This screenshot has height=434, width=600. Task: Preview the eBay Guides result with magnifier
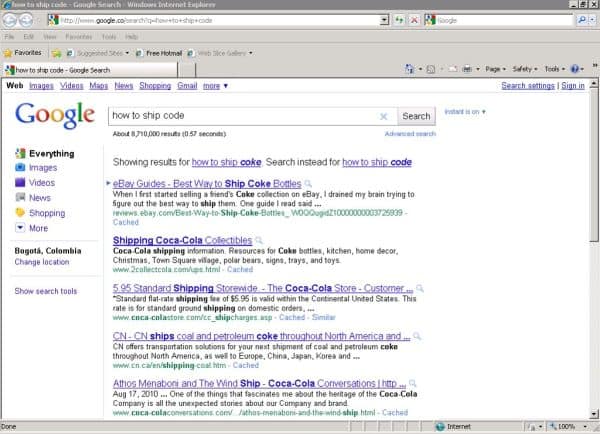coord(308,184)
